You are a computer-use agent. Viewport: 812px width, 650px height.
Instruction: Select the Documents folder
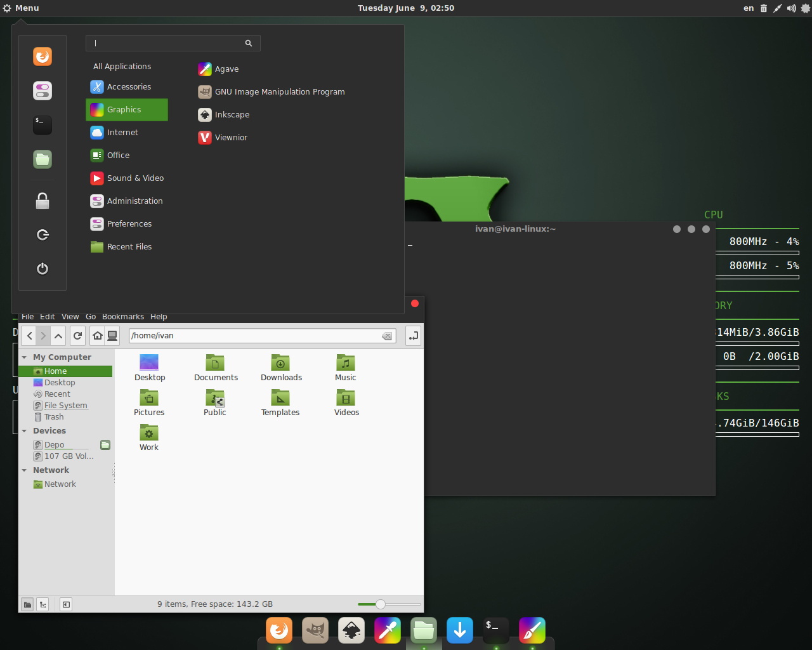[x=216, y=368]
